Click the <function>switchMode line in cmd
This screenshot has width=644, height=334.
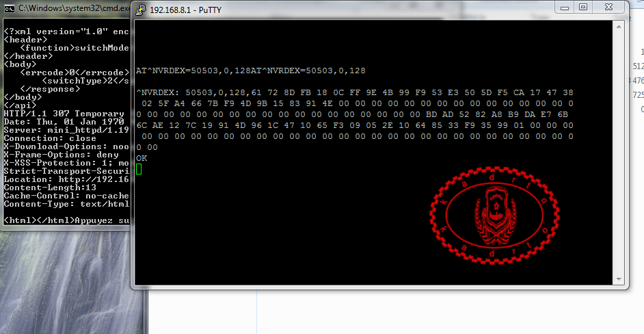click(x=75, y=48)
